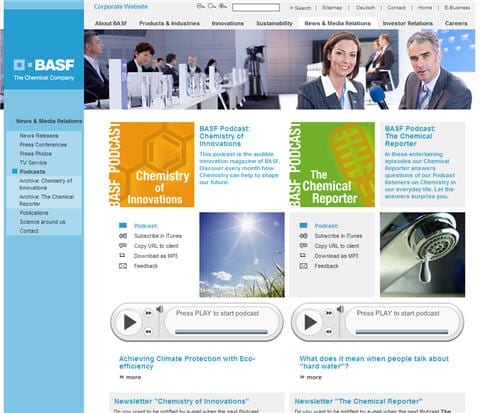The height and width of the screenshot is (413, 480).
Task: Click the search input field
Action: click(256, 7)
